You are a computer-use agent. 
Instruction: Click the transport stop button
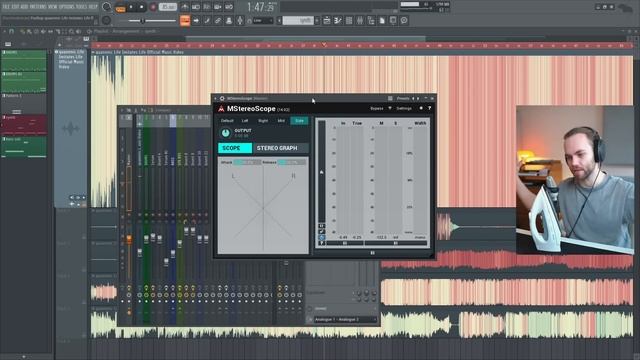coord(142,7)
